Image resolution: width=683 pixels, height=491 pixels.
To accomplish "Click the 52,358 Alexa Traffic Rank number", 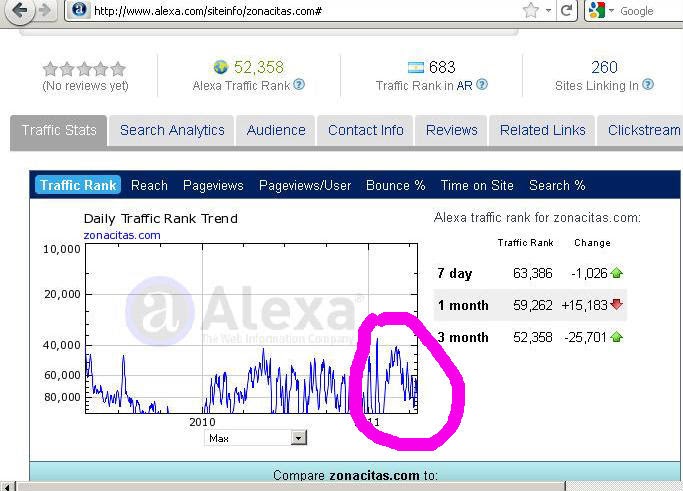I will coord(259,67).
